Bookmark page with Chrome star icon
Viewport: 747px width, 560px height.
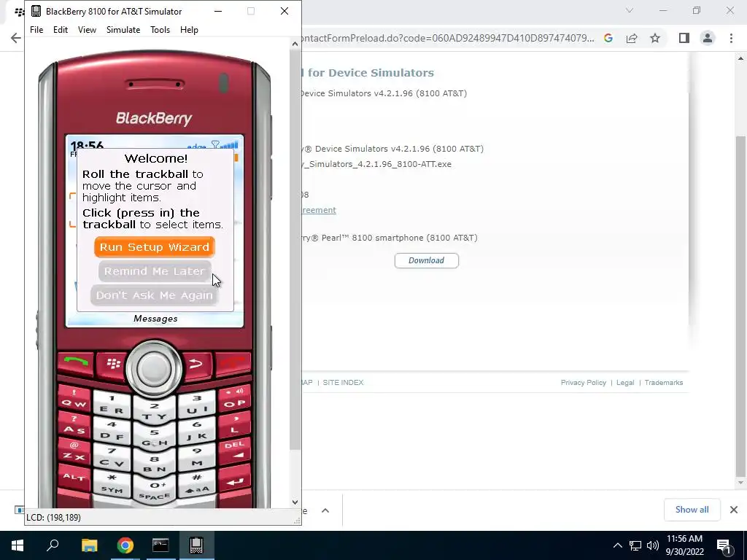click(x=655, y=38)
